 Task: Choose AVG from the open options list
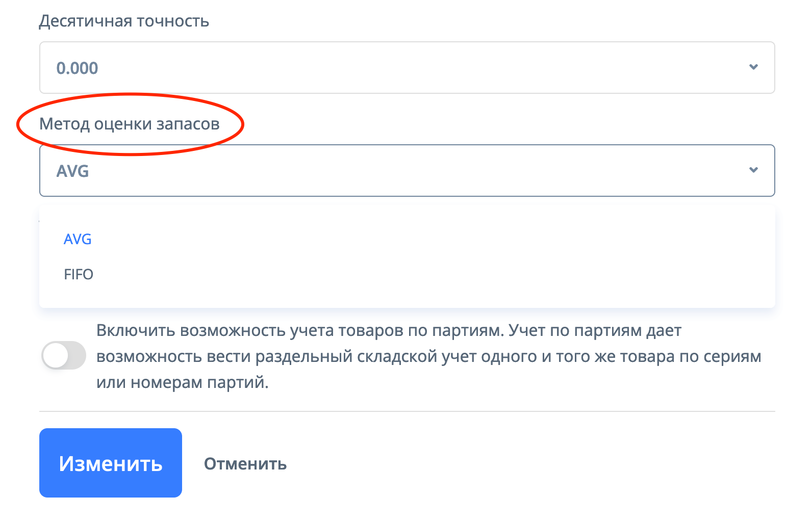(78, 239)
